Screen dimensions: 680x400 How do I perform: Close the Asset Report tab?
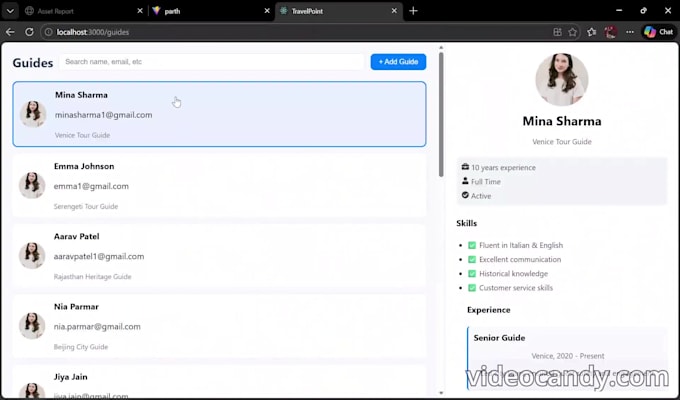coord(140,11)
